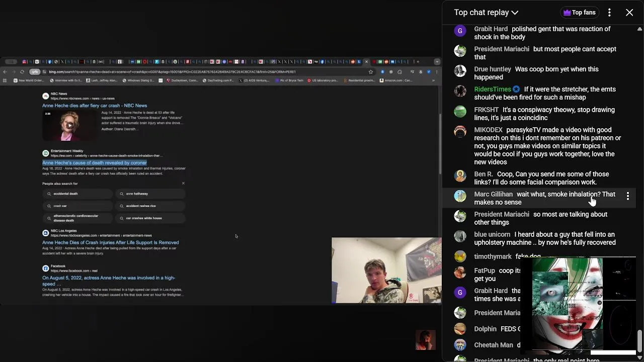Image resolution: width=644 pixels, height=362 pixels.
Task: Reload the Bing search page
Action: point(22,72)
